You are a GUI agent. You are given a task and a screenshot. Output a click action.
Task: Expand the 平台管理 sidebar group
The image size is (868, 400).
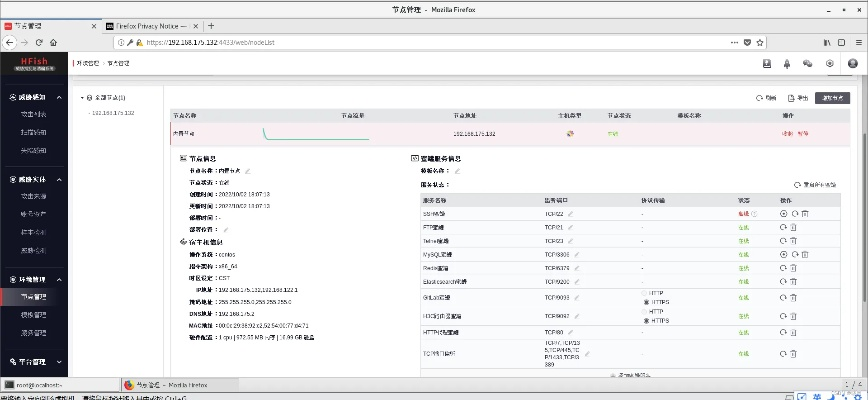[x=59, y=362]
